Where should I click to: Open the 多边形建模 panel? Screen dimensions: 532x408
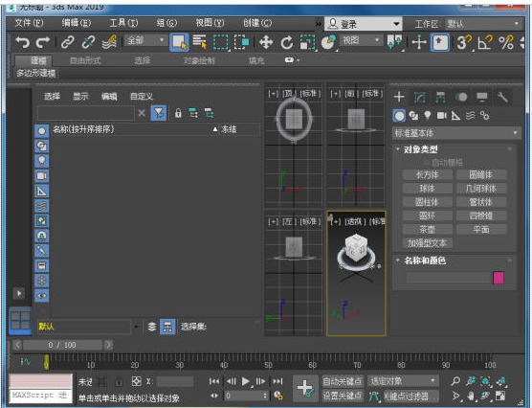pyautogui.click(x=36, y=73)
